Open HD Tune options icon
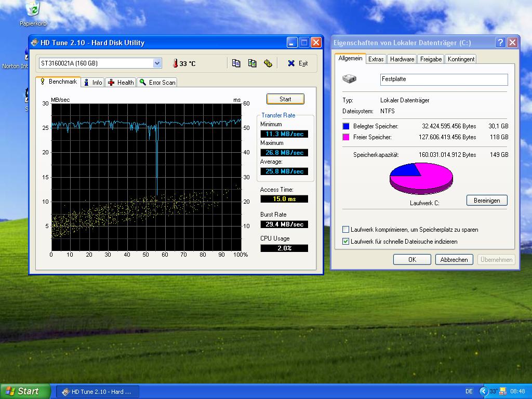Screen dimensions: 532x399 (x=268, y=63)
